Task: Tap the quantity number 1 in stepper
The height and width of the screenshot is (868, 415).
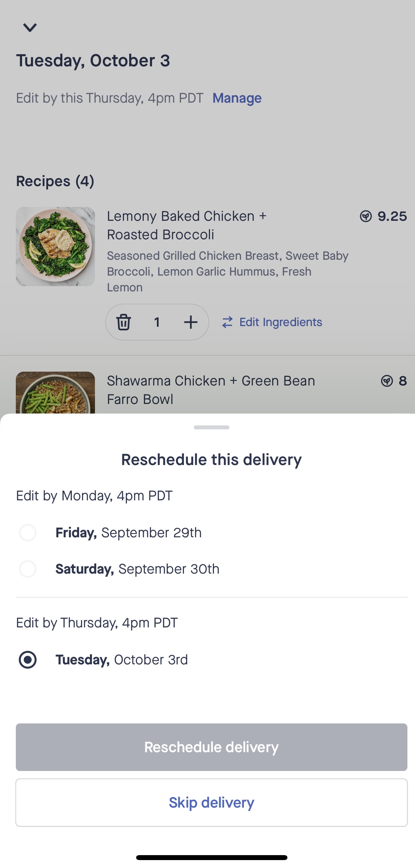Action: point(157,322)
